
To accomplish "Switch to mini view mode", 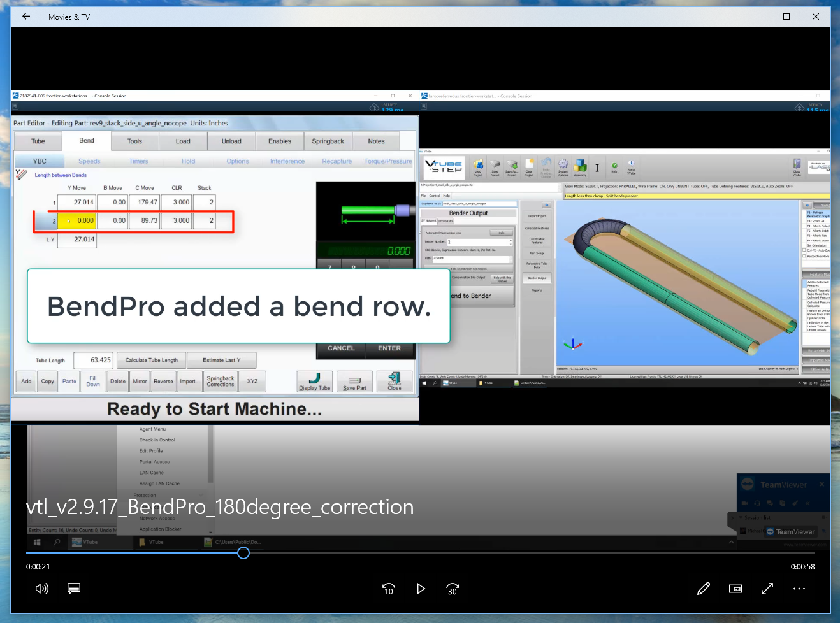I will click(735, 589).
